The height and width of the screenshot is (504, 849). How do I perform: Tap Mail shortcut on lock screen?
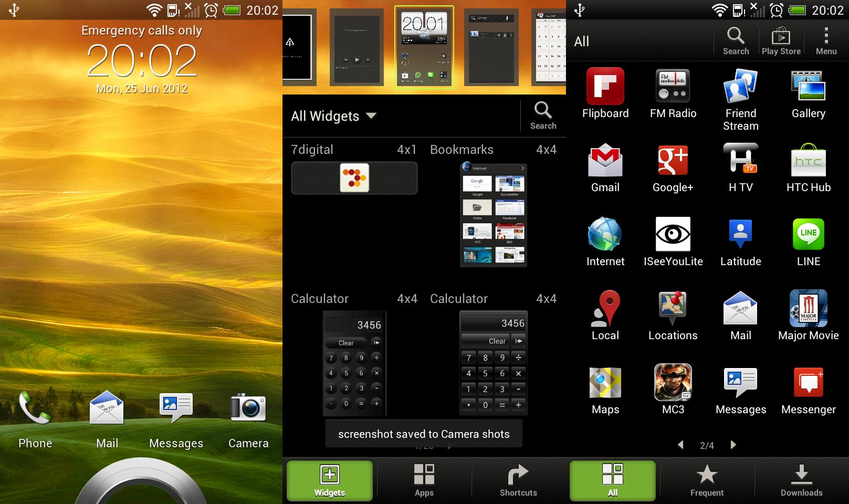point(107,419)
